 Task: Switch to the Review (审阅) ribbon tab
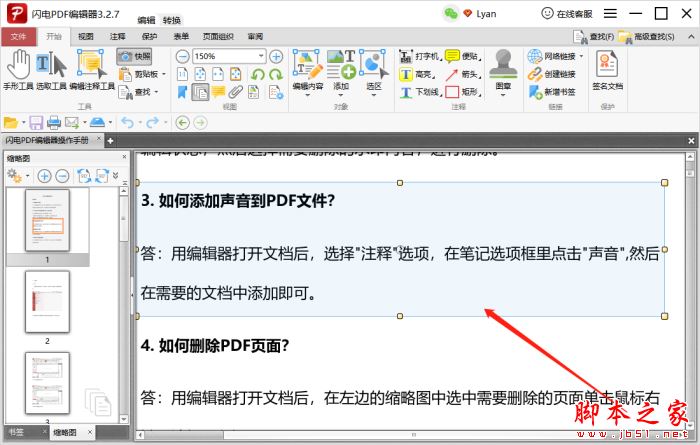(x=255, y=37)
